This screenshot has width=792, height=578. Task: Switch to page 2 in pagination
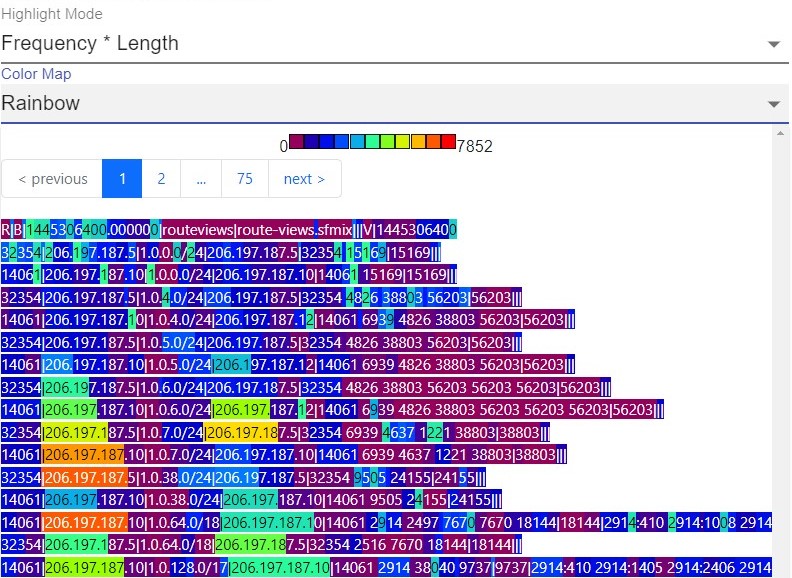point(161,179)
